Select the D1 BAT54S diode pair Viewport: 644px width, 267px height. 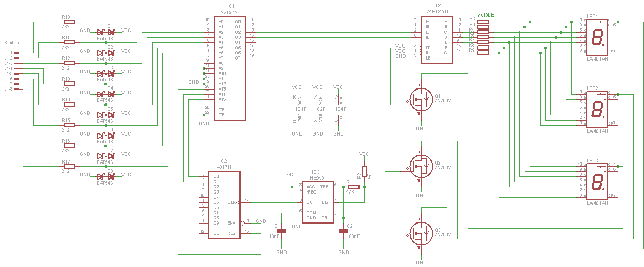106,31
